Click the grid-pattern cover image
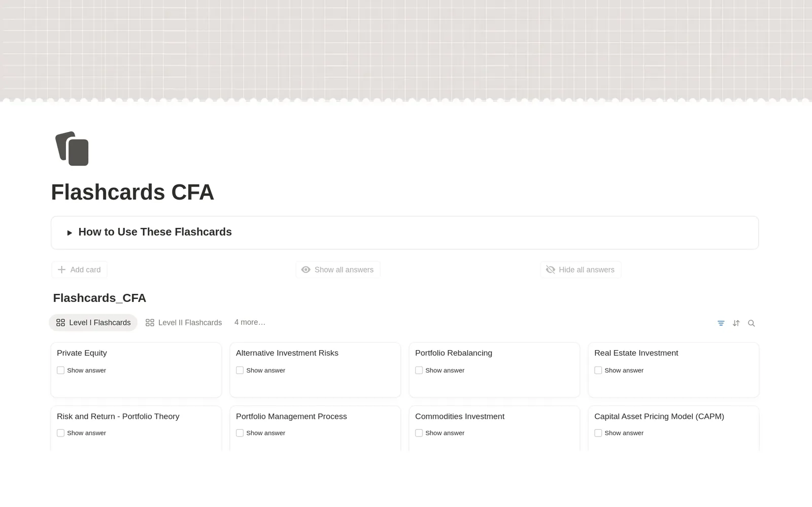812x507 pixels. coord(406,51)
